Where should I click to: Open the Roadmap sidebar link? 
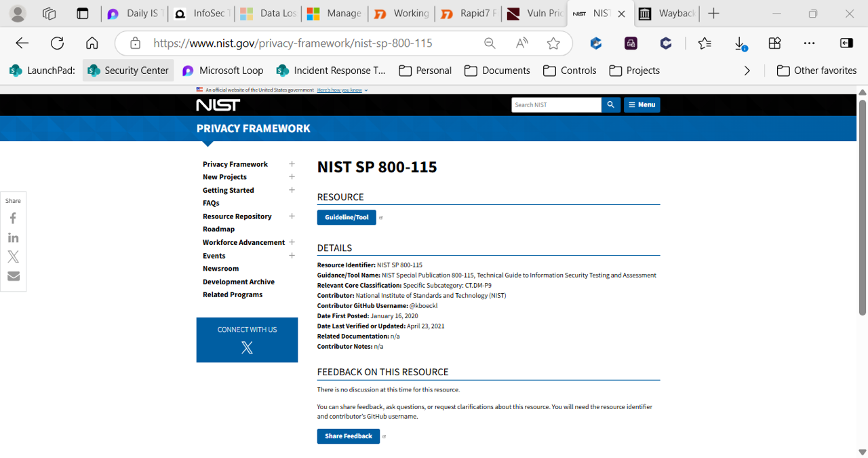coord(218,229)
